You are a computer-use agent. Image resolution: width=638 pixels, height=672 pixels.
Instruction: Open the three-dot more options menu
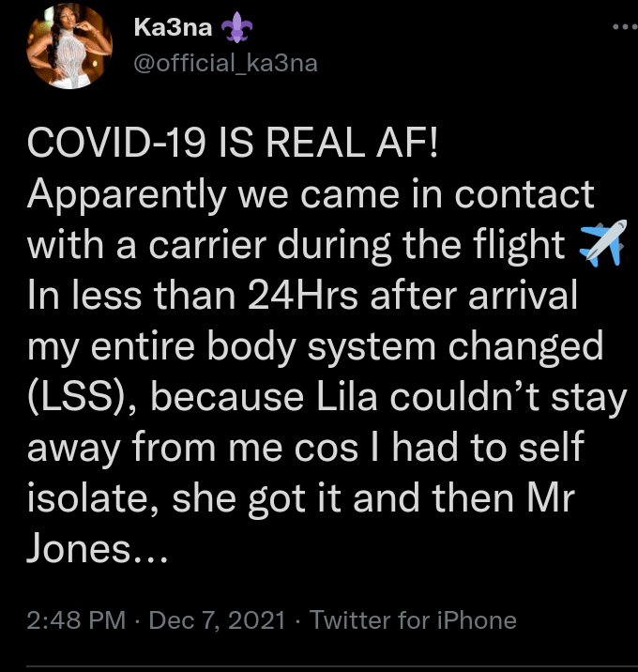pyautogui.click(x=623, y=28)
